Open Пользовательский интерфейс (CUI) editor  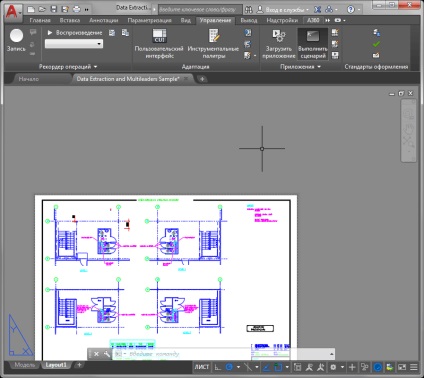click(x=159, y=44)
